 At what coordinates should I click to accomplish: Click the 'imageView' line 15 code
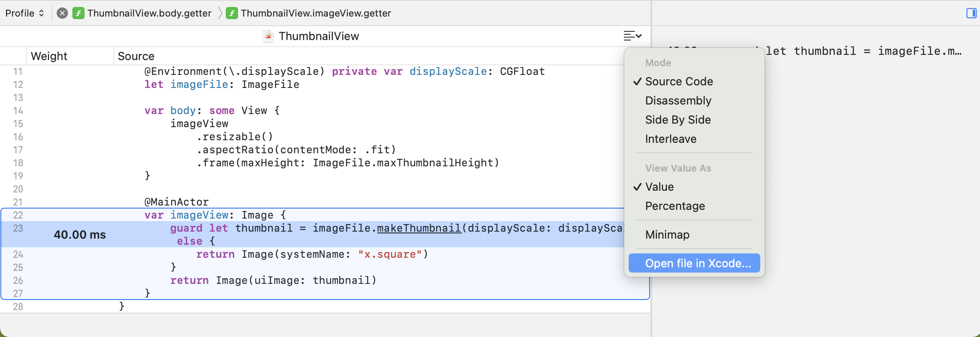pos(199,124)
